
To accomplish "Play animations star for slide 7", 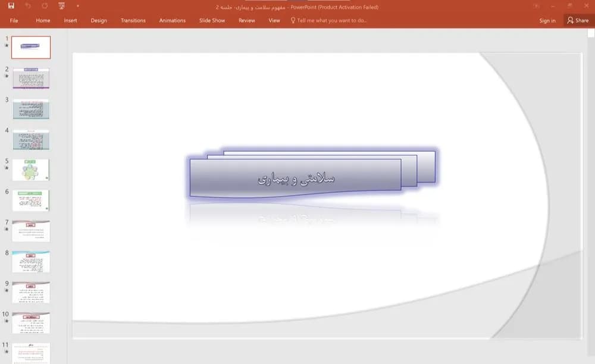I will coord(7,229).
